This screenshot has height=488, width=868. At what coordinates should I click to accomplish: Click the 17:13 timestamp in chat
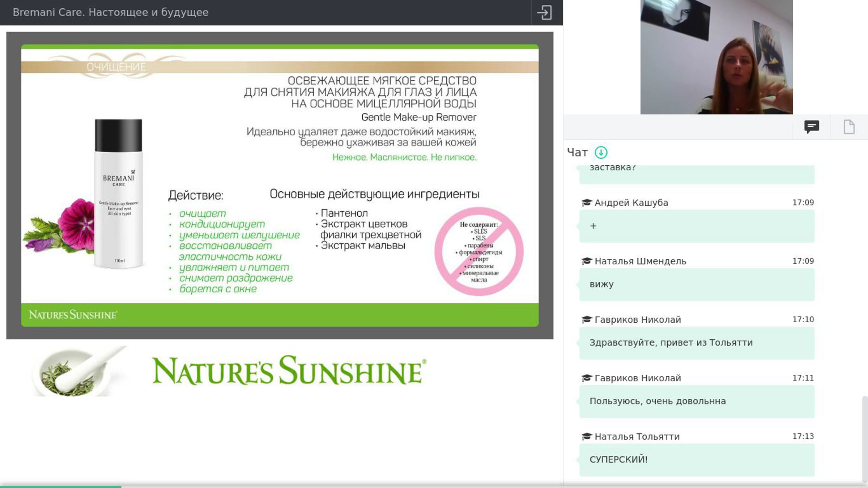(x=803, y=436)
